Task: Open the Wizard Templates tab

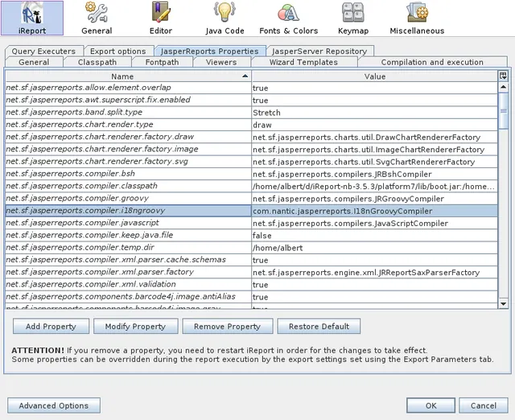Action: click(303, 62)
